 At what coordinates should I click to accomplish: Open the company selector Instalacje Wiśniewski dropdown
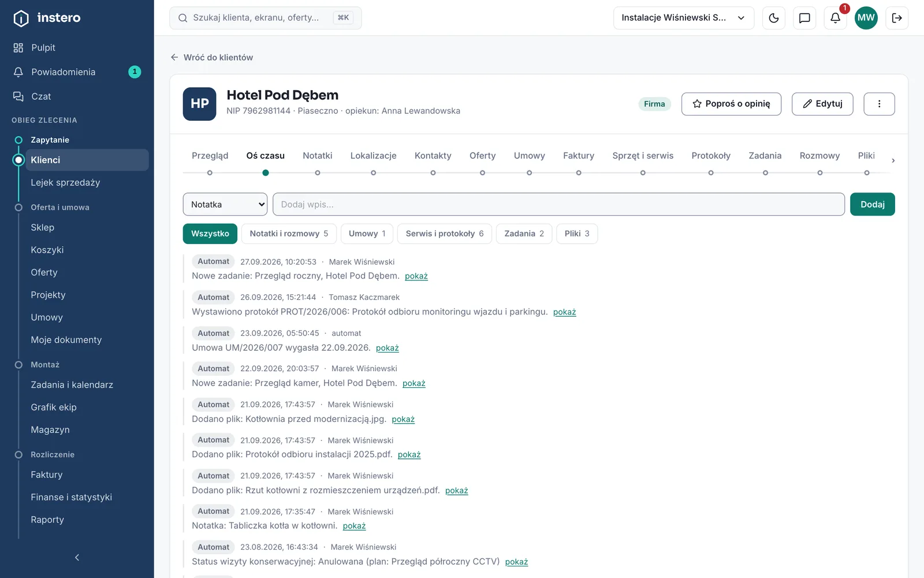point(684,18)
